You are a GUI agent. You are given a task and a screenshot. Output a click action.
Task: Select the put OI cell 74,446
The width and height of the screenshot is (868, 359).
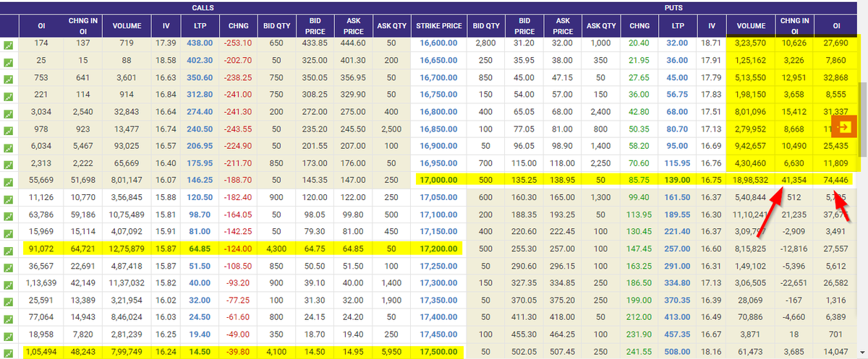click(x=835, y=181)
